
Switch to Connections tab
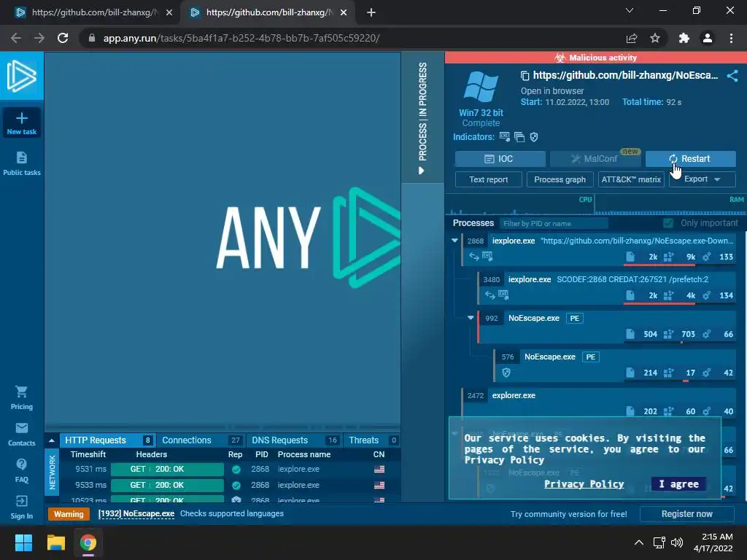coord(201,440)
